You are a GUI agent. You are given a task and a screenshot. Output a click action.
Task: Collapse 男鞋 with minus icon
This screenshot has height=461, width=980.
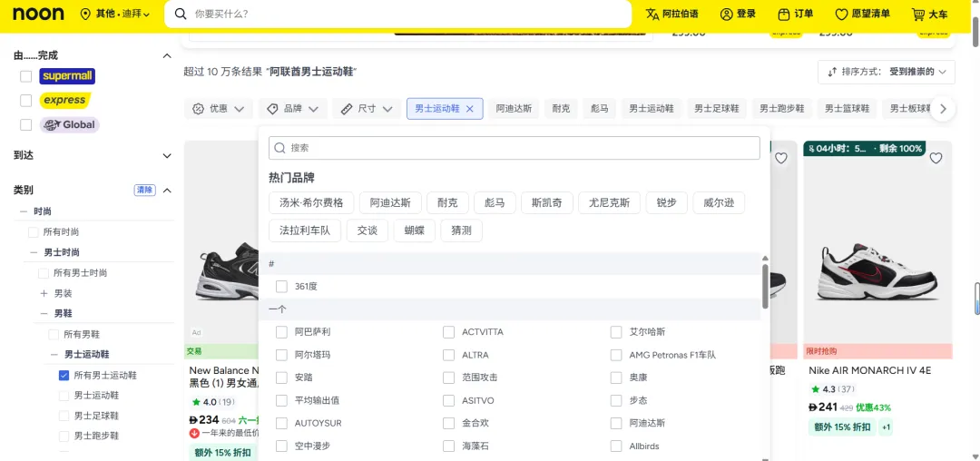tap(44, 313)
